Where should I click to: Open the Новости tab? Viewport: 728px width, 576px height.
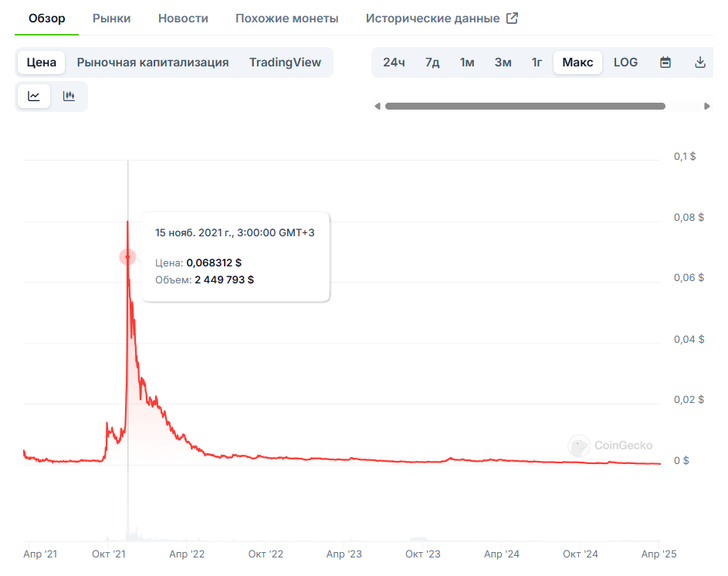tap(183, 18)
